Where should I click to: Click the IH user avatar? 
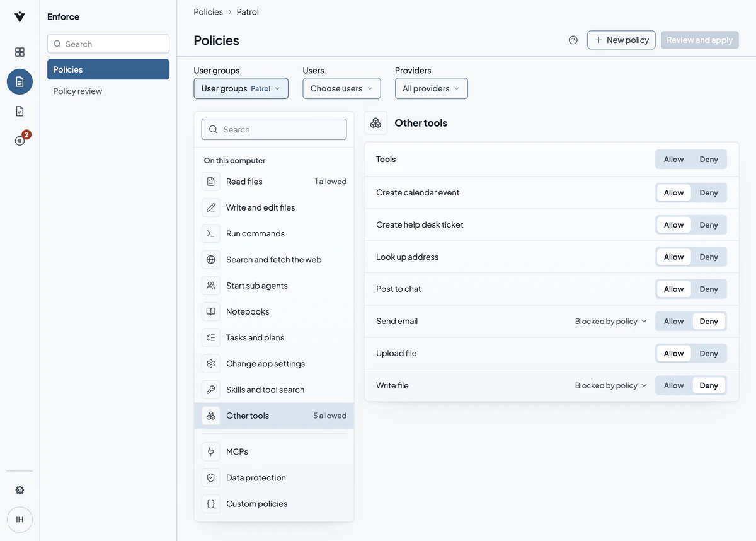pyautogui.click(x=20, y=520)
